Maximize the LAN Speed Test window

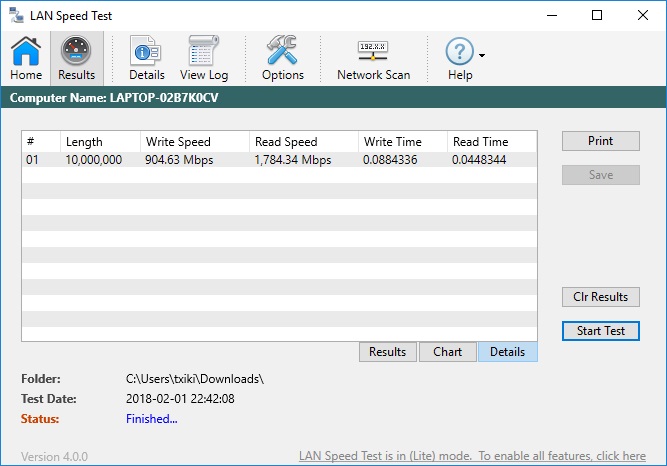pos(597,15)
